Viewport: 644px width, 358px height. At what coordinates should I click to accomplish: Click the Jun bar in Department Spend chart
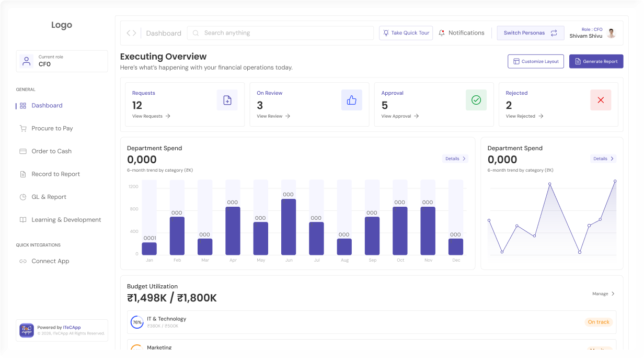click(x=289, y=227)
